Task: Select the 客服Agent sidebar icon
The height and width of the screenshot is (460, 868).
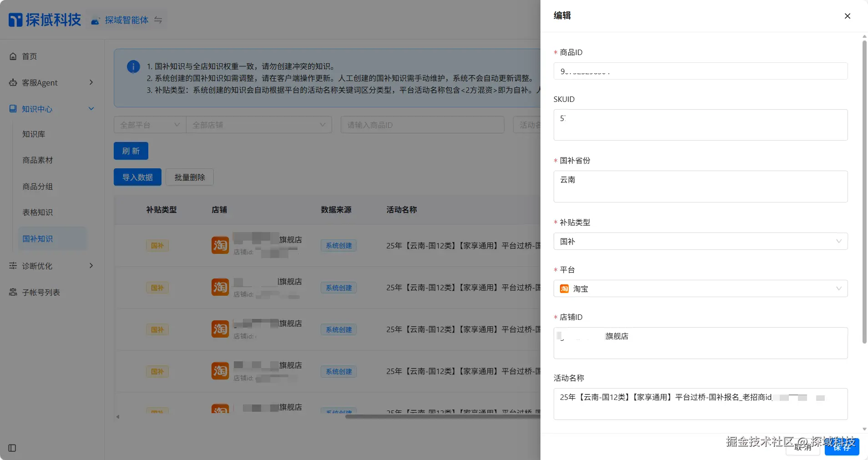Action: [13, 82]
